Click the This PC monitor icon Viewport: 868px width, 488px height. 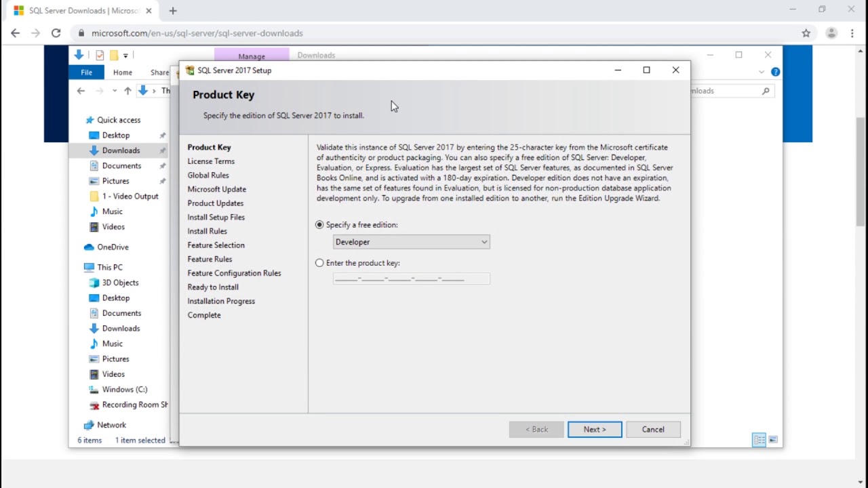pyautogui.click(x=89, y=268)
